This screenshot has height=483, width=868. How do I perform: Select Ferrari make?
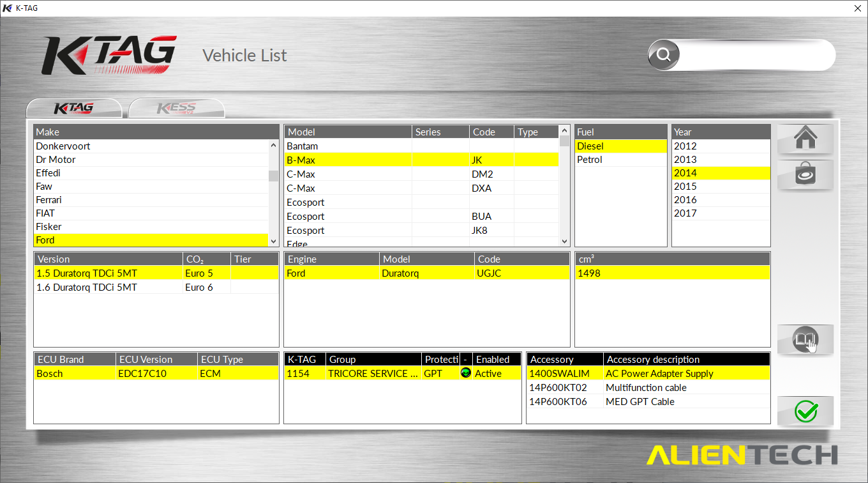coord(151,199)
